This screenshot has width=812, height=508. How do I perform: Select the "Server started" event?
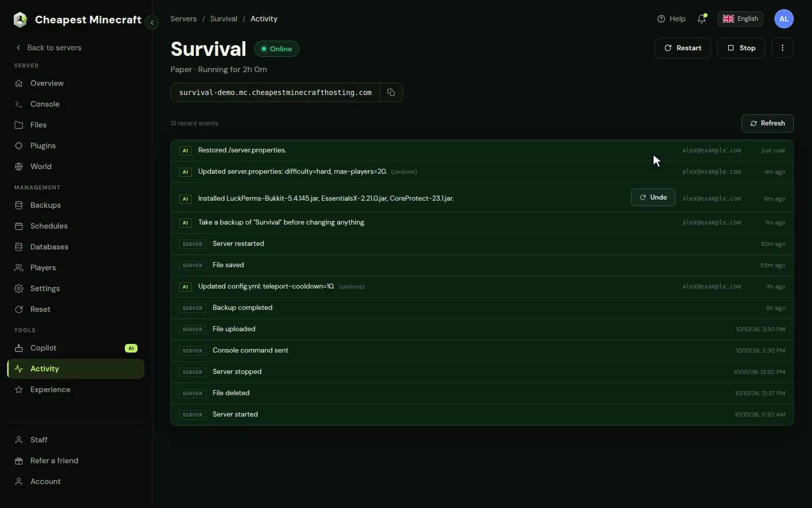[x=482, y=415]
